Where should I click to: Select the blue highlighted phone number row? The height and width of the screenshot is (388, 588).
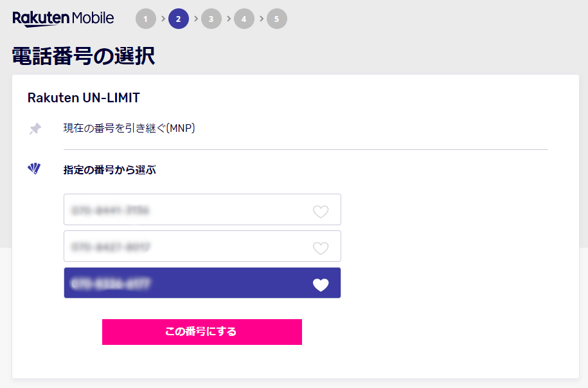click(x=202, y=283)
